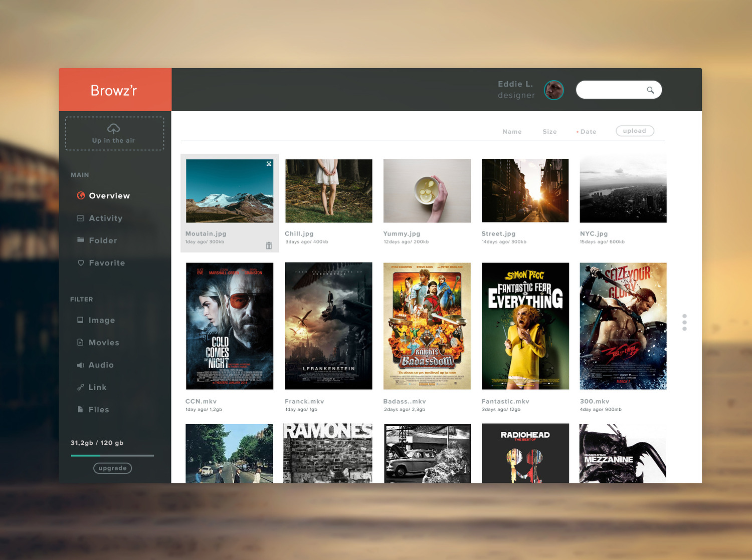The width and height of the screenshot is (752, 560).
Task: Click the Link chain icon
Action: (x=80, y=387)
